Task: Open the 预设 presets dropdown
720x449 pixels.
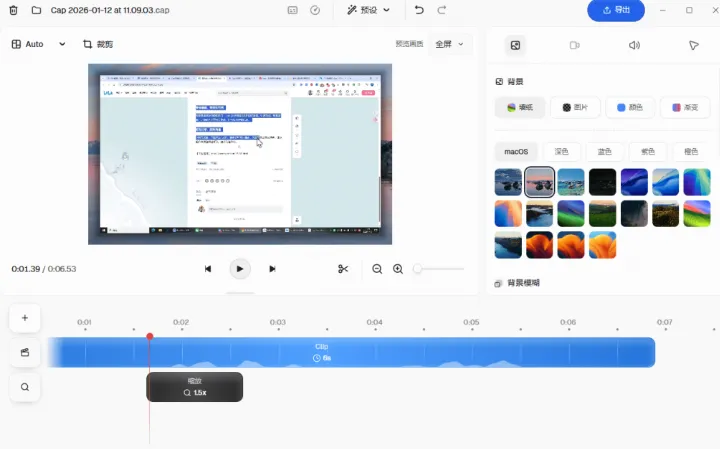Action: click(368, 10)
